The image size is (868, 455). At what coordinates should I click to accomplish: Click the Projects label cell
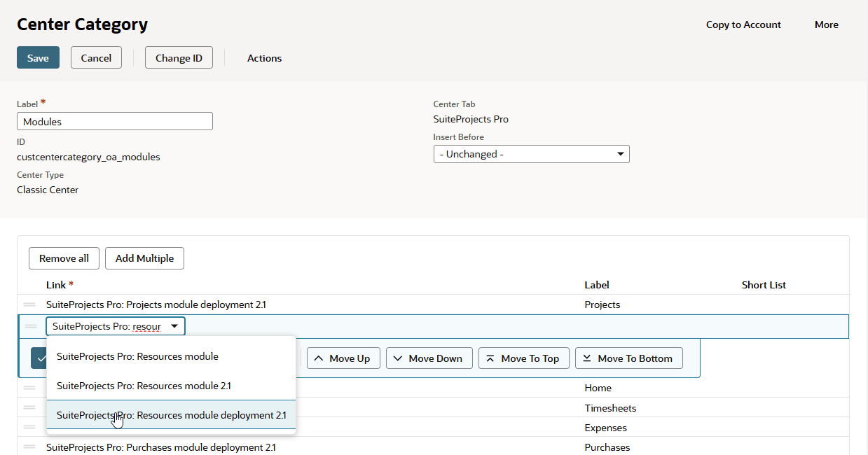pos(602,304)
